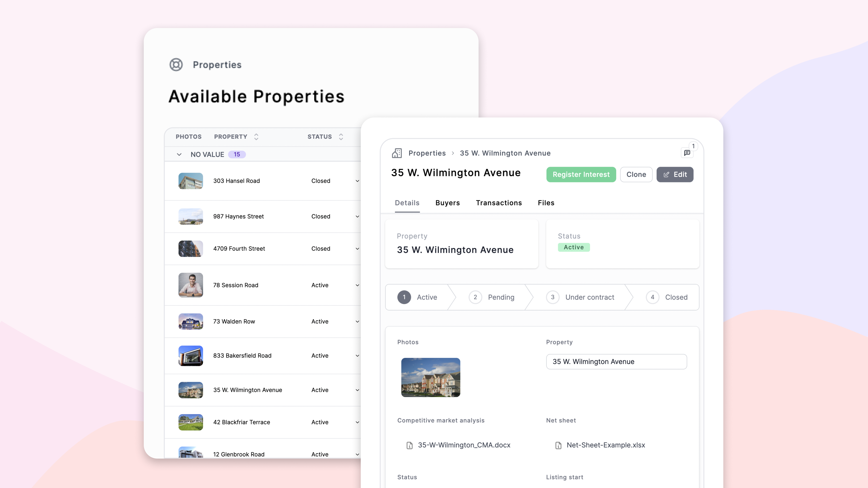Click the pencil icon on the Edit button
The image size is (868, 488).
point(666,174)
